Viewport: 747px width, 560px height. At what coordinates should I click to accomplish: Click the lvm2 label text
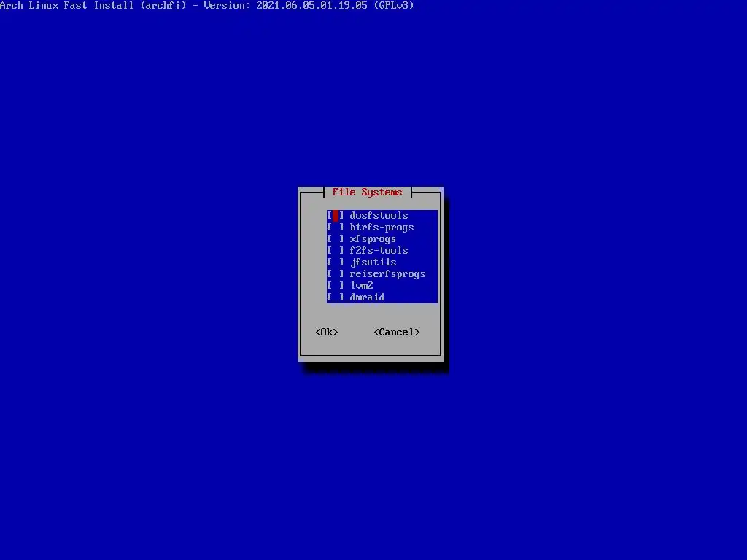362,286
